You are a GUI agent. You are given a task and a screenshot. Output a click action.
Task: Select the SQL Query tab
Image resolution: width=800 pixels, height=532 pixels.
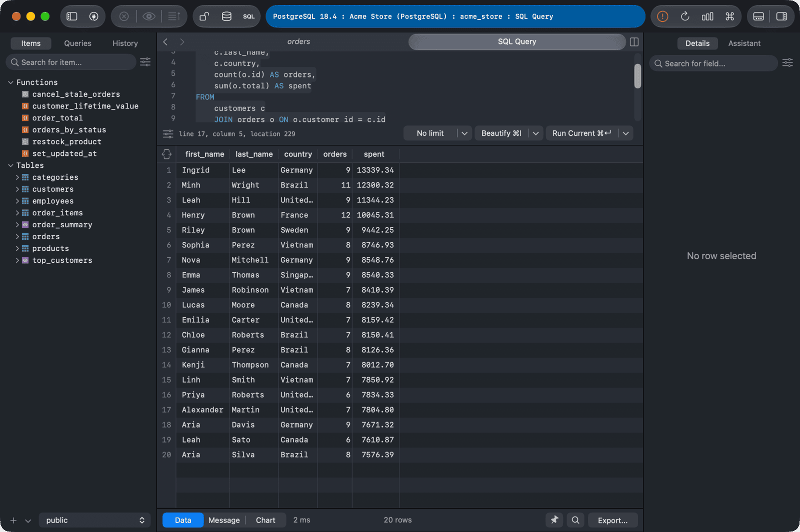pyautogui.click(x=517, y=42)
